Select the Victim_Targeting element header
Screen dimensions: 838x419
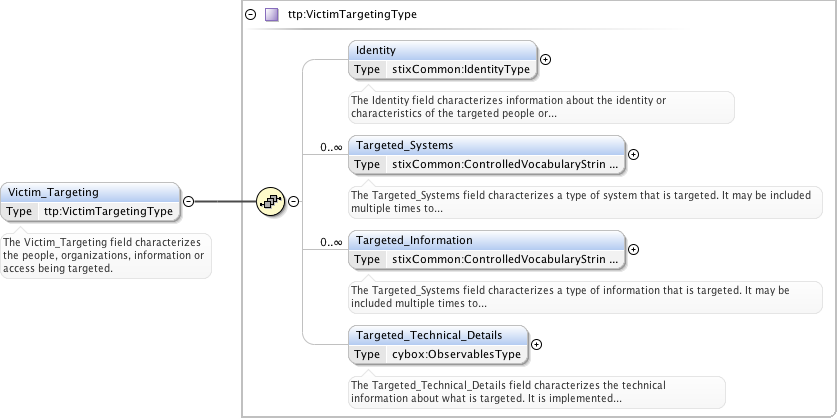click(90, 192)
